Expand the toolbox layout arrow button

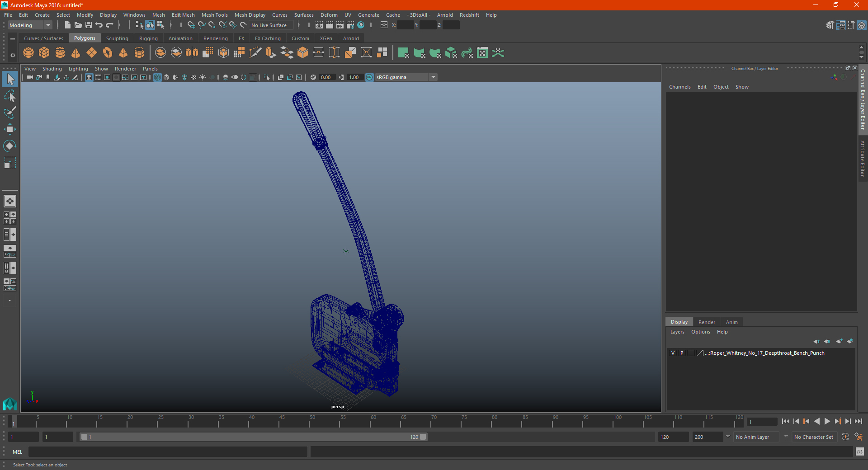[x=9, y=301]
